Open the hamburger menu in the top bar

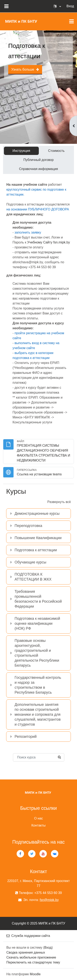coord(6,6)
